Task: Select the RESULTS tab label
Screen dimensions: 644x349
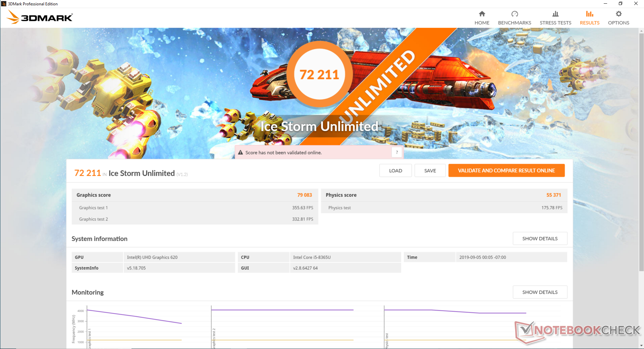Action: tap(589, 23)
